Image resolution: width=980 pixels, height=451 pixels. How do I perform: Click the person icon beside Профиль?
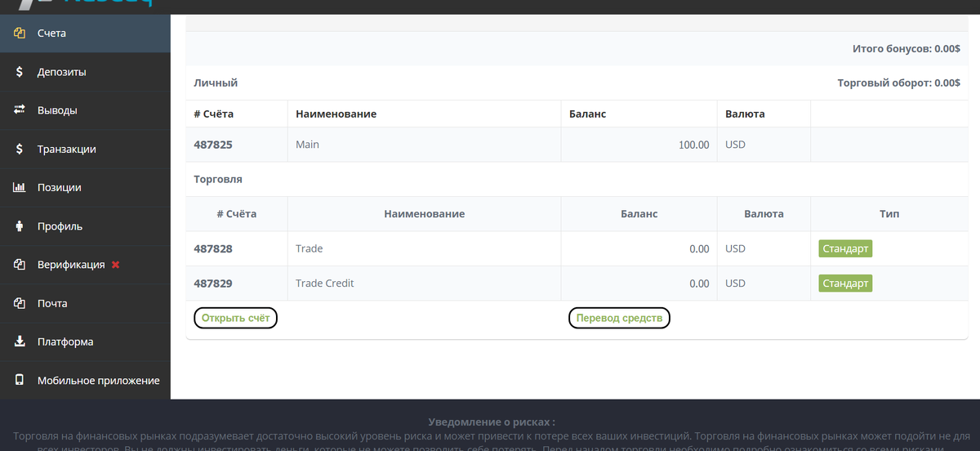(20, 226)
